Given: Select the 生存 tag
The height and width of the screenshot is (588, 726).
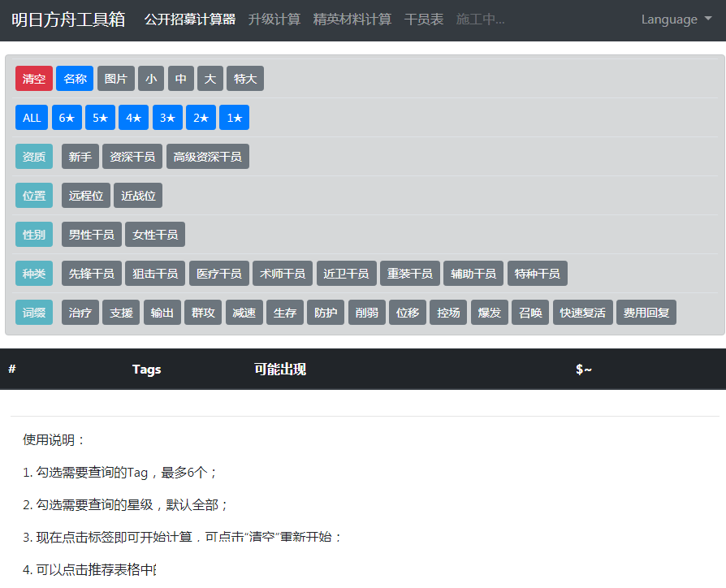Looking at the screenshot, I should pyautogui.click(x=285, y=313).
